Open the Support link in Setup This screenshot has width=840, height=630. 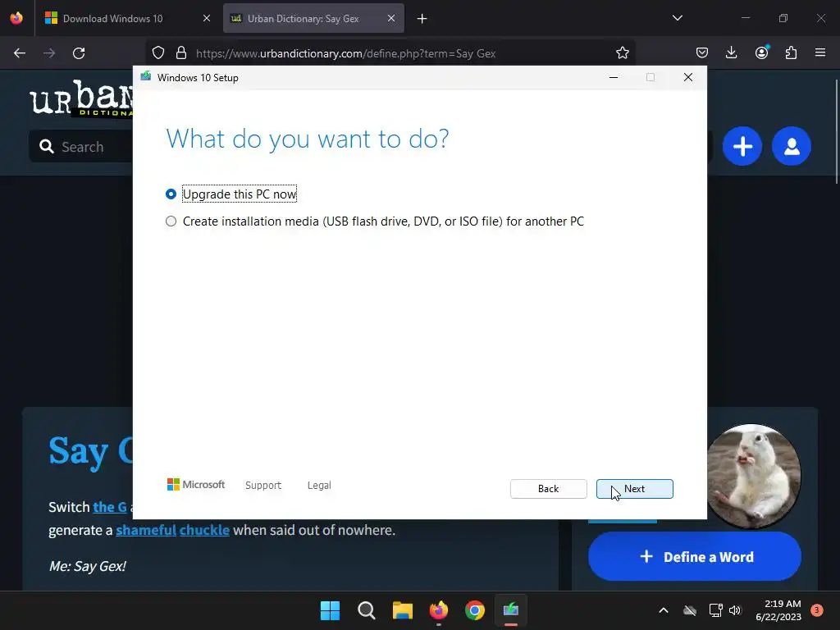pos(263,485)
